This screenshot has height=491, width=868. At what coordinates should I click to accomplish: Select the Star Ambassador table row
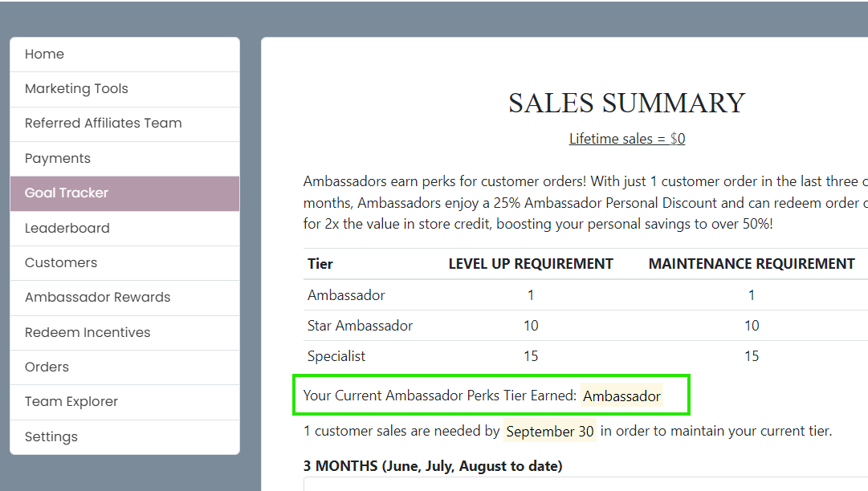(x=361, y=326)
